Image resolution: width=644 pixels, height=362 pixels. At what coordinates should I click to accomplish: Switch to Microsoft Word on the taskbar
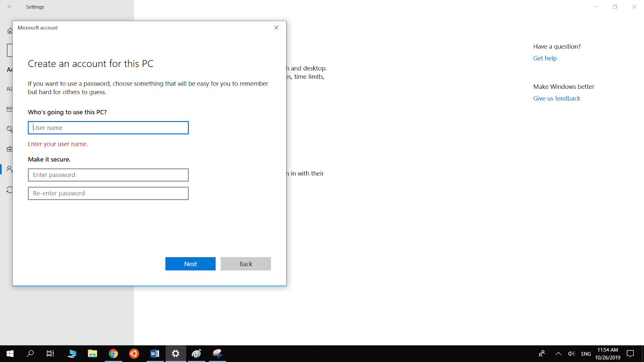point(155,354)
